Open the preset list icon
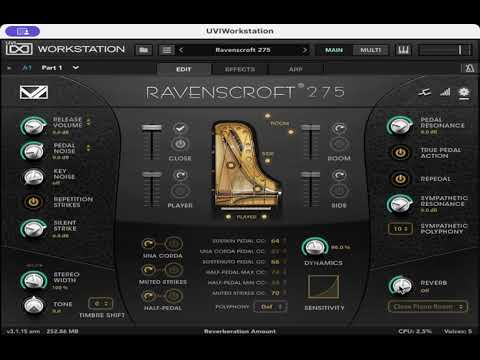 (167, 50)
